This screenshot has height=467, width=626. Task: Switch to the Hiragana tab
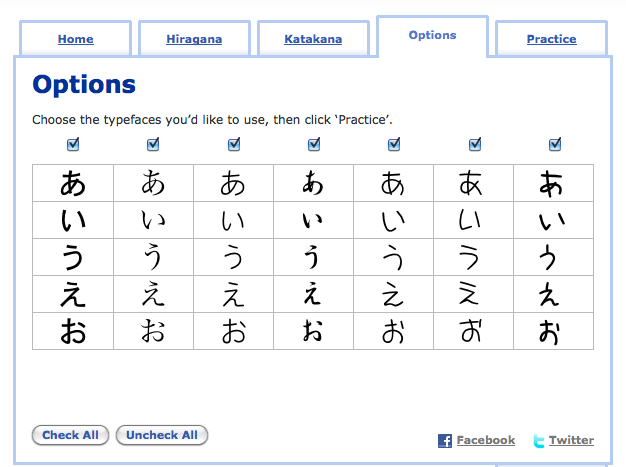[194, 40]
